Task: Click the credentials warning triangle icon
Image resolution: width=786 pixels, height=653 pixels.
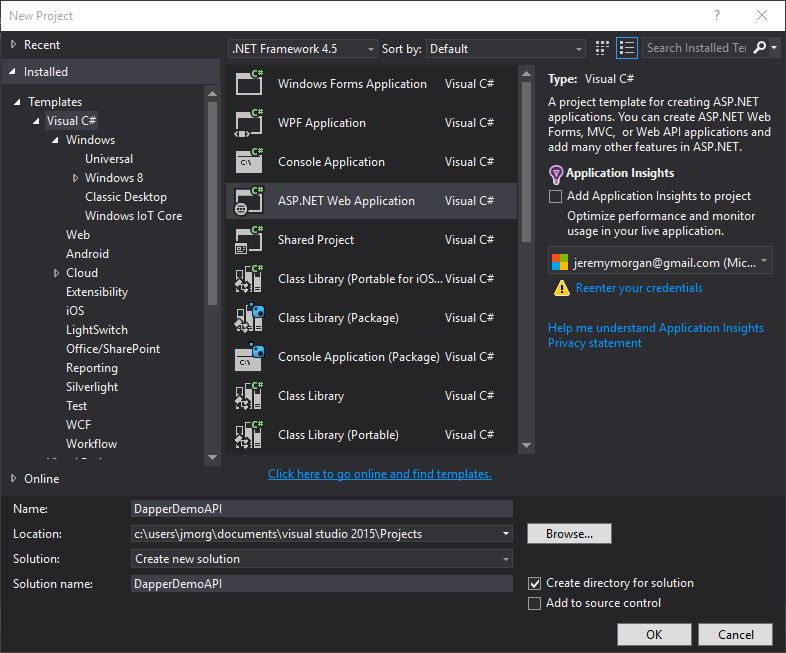Action: (x=561, y=288)
